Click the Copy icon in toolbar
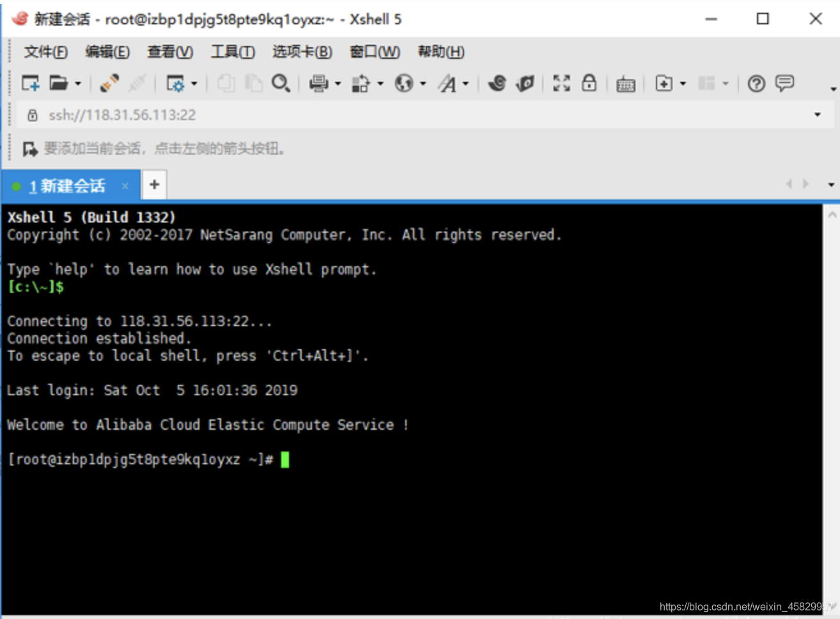This screenshot has width=840, height=619. tap(226, 83)
